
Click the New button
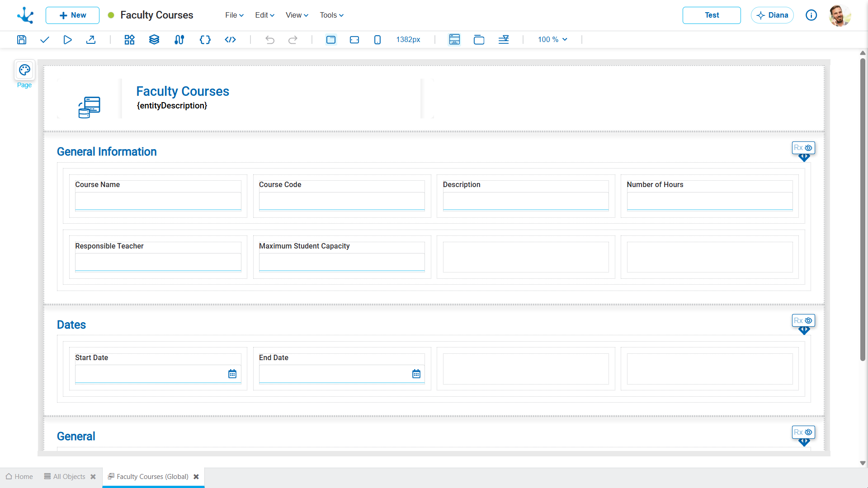coord(72,15)
